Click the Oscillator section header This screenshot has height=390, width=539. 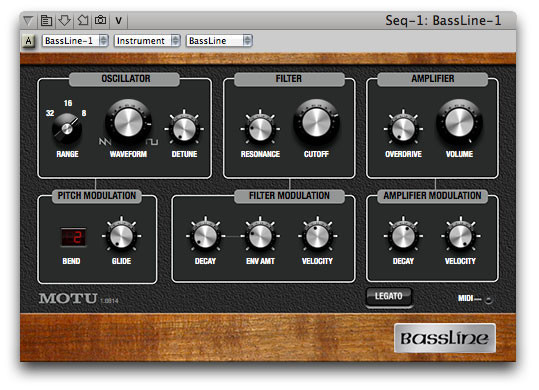click(x=125, y=79)
